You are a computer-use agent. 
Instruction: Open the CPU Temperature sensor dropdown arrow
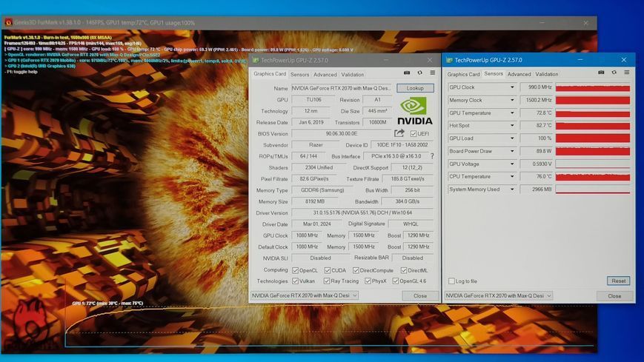tap(512, 176)
